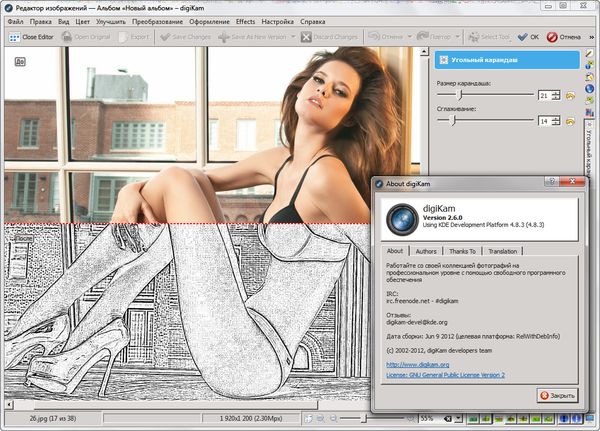Expand the Повтор redo history dropdown

pos(457,37)
